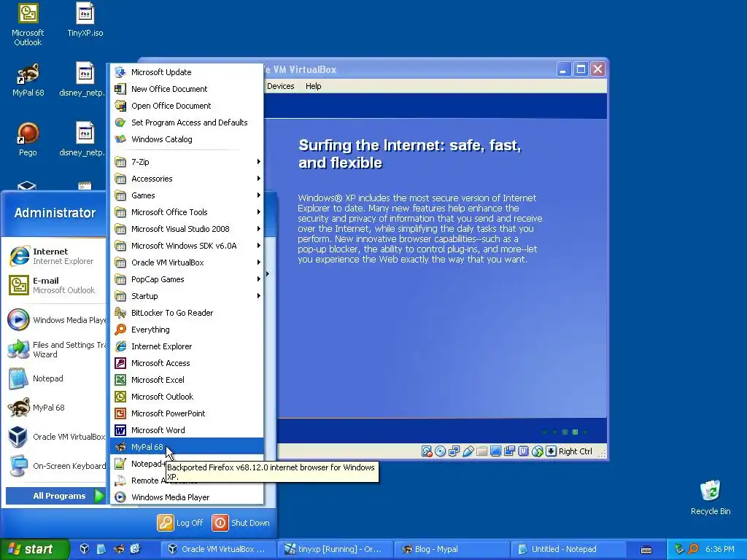
Task: Click the shared folders icon in VM status bar
Action: [x=481, y=451]
